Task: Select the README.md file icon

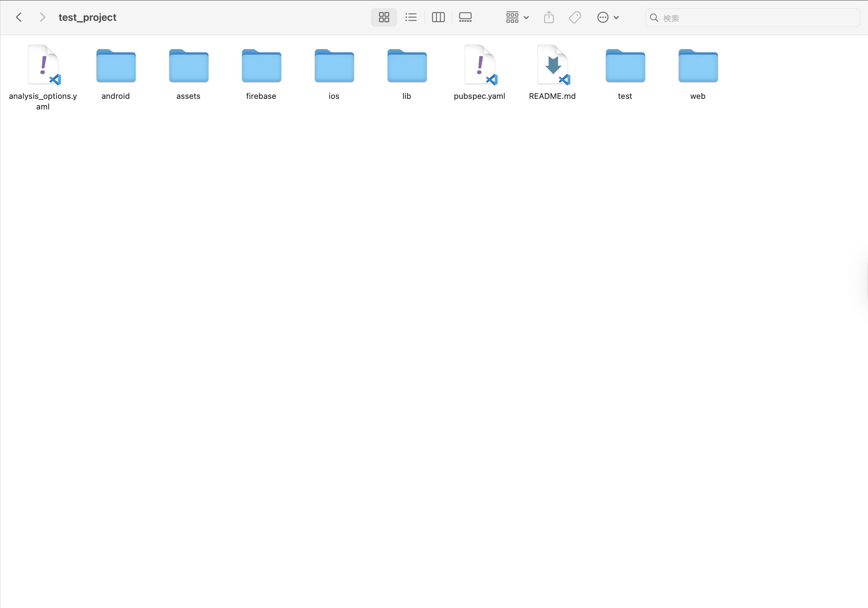Action: tap(552, 65)
